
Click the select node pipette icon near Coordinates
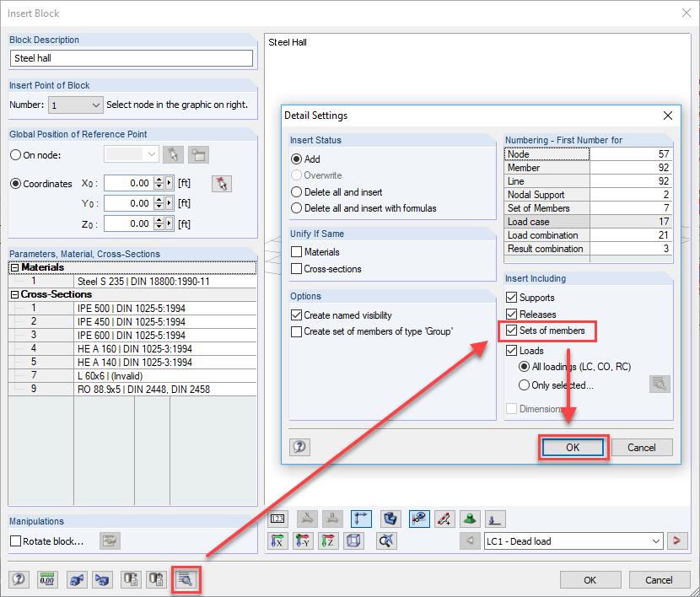tap(222, 183)
